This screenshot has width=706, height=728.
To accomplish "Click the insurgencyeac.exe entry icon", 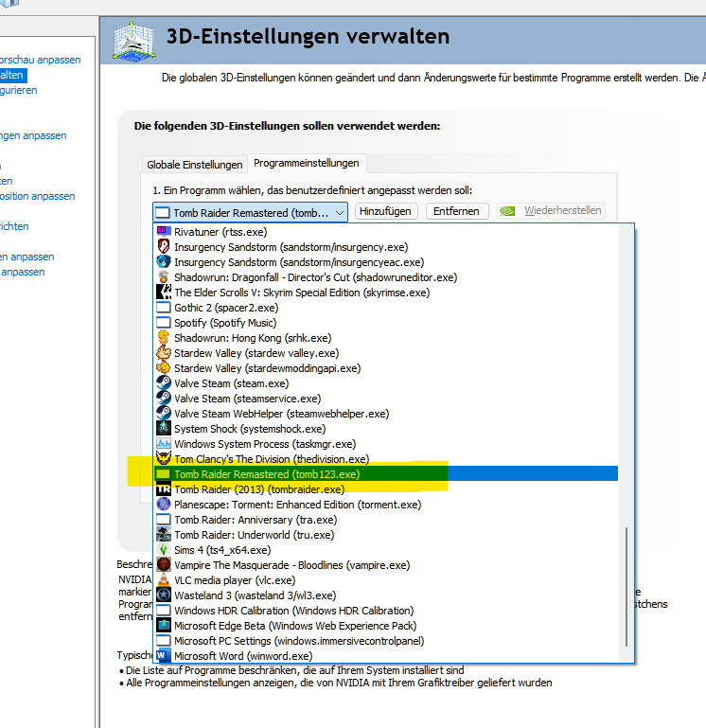I will pyautogui.click(x=164, y=262).
